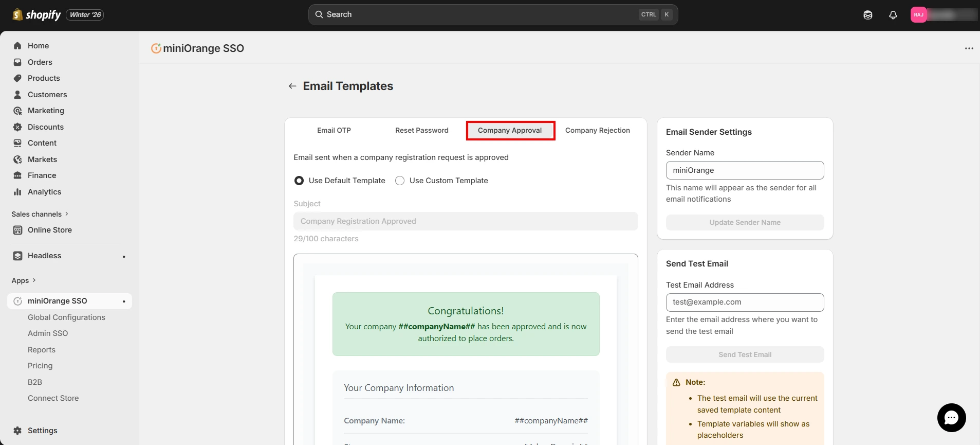
Task: Click the 'Note:' warning label
Action: [x=695, y=382]
